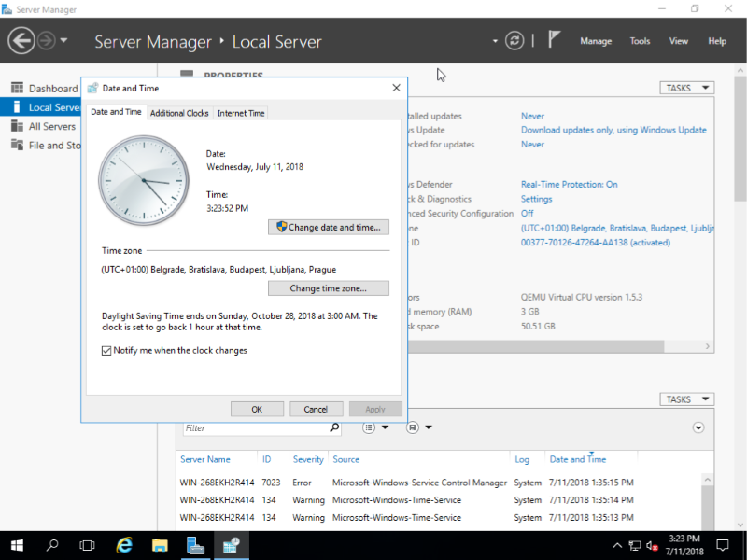747x560 pixels.
Task: Click the muted volume tray icon
Action: pyautogui.click(x=652, y=546)
